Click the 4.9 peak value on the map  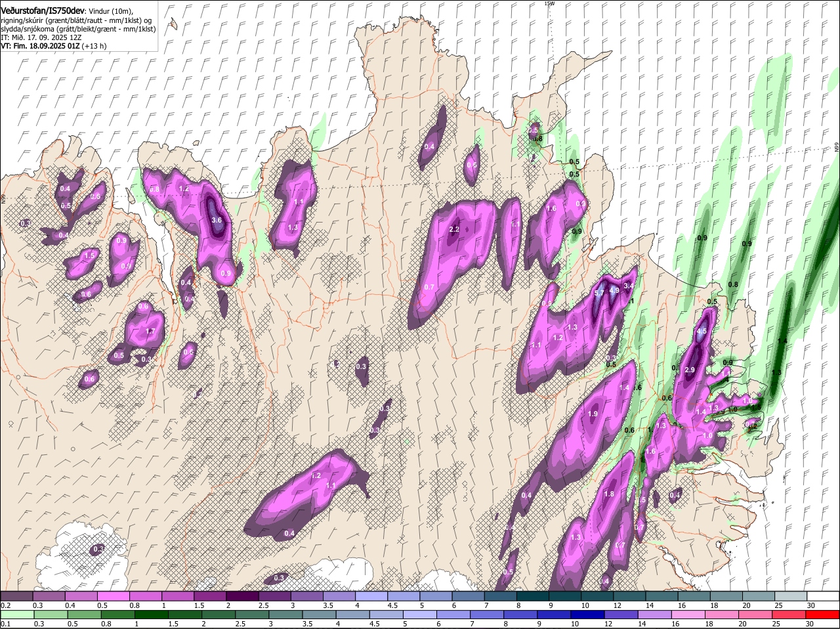point(614,290)
